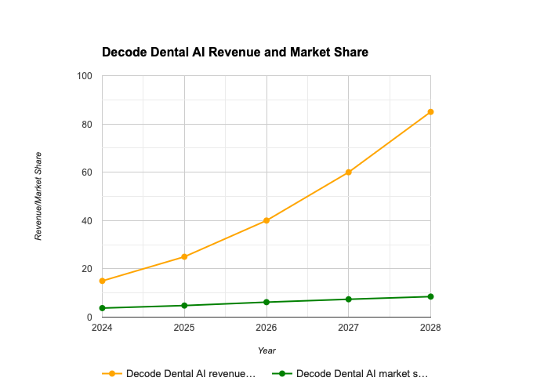Click the orange revenue data point at 2026
The width and height of the screenshot is (533, 392).
click(x=266, y=220)
